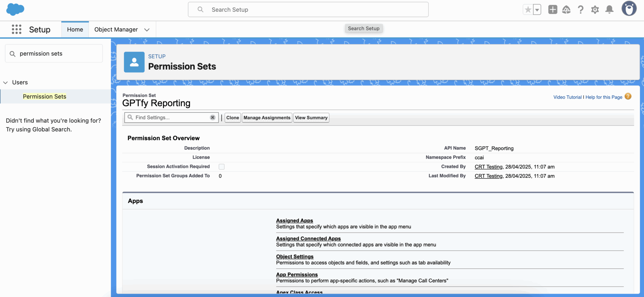Click the Favorites star icon

point(528,10)
